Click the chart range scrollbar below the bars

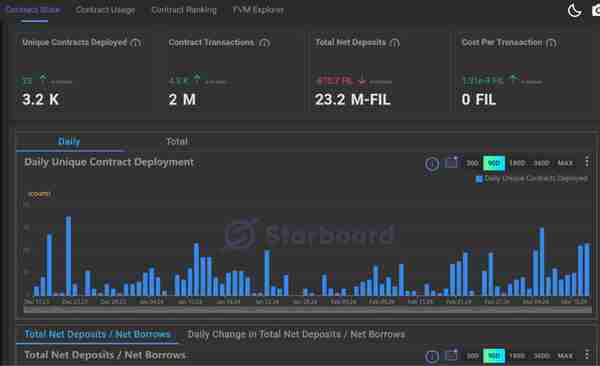(x=308, y=309)
